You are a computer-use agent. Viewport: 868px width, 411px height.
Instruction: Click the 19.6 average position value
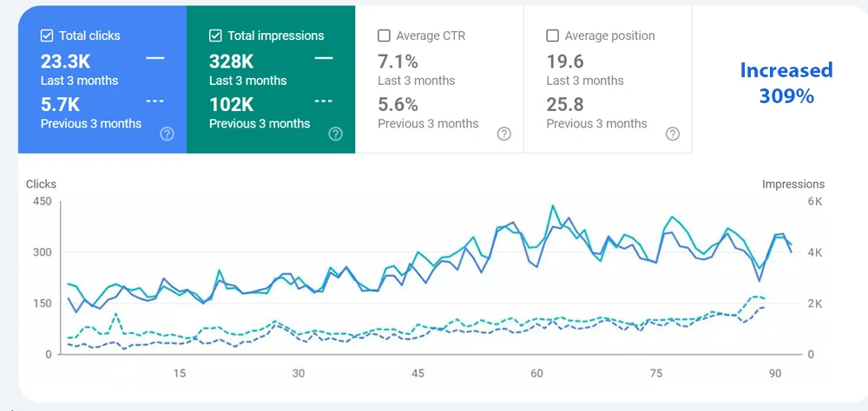pos(565,61)
